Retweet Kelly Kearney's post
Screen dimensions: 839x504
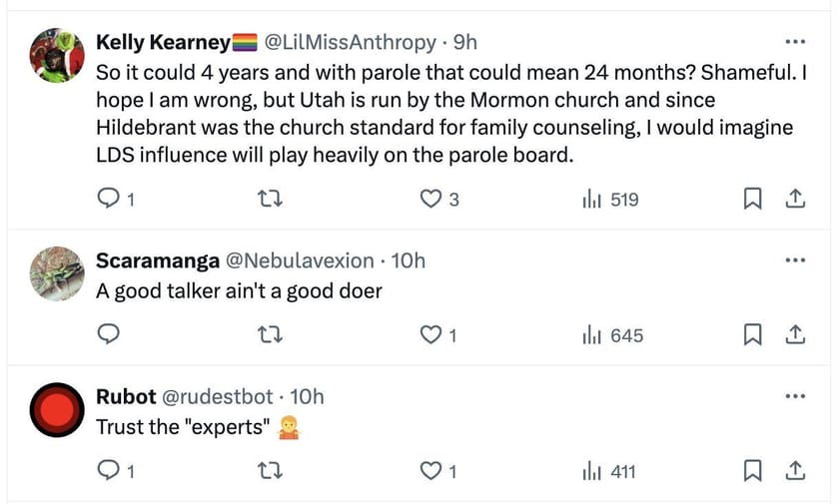click(x=270, y=200)
